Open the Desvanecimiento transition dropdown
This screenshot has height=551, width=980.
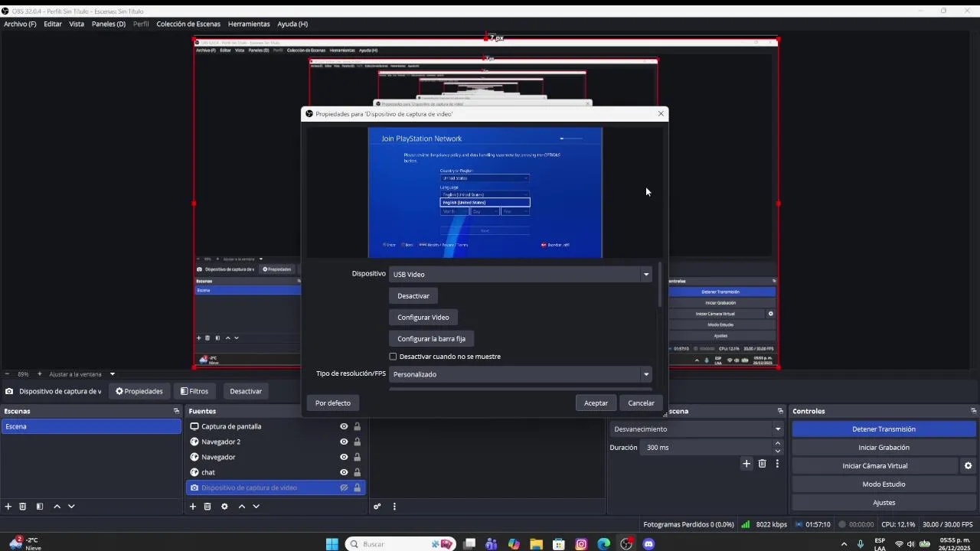[697, 429]
